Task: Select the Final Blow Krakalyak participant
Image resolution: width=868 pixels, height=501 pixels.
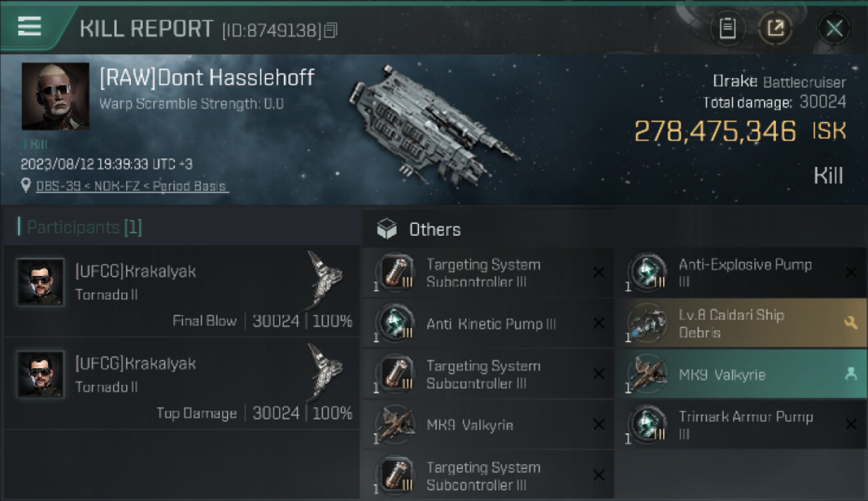Action: pos(180,290)
